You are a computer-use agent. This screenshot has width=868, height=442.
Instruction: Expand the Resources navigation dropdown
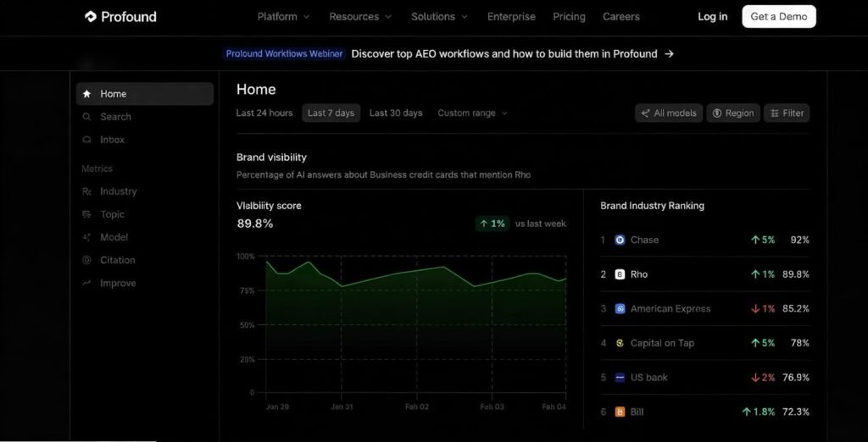coord(360,17)
